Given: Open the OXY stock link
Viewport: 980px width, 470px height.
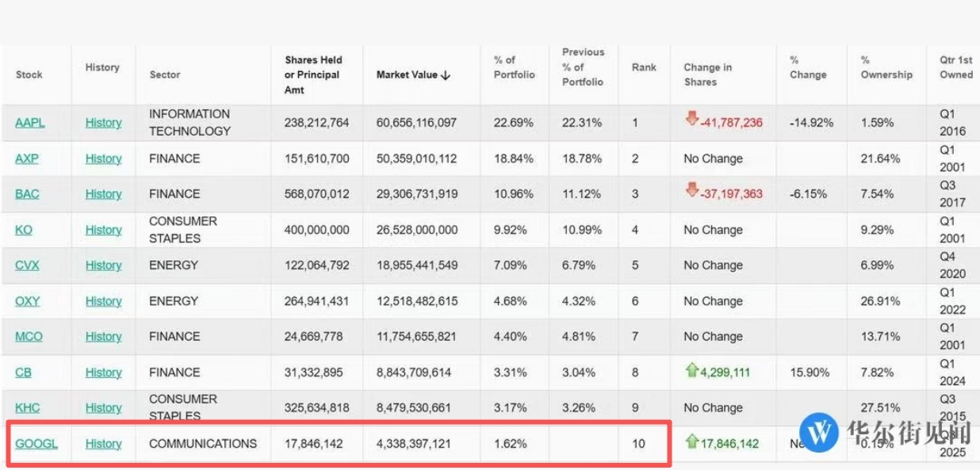Looking at the screenshot, I should pyautogui.click(x=27, y=301).
